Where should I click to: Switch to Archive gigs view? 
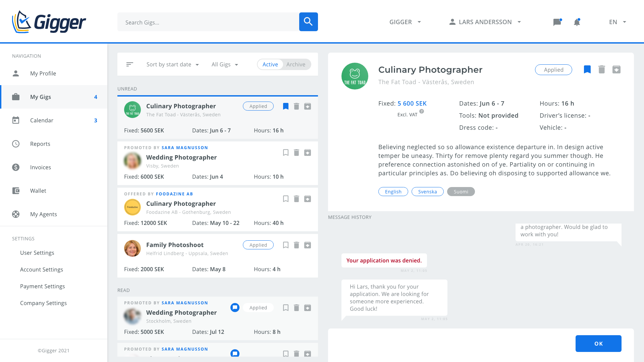coord(296,64)
